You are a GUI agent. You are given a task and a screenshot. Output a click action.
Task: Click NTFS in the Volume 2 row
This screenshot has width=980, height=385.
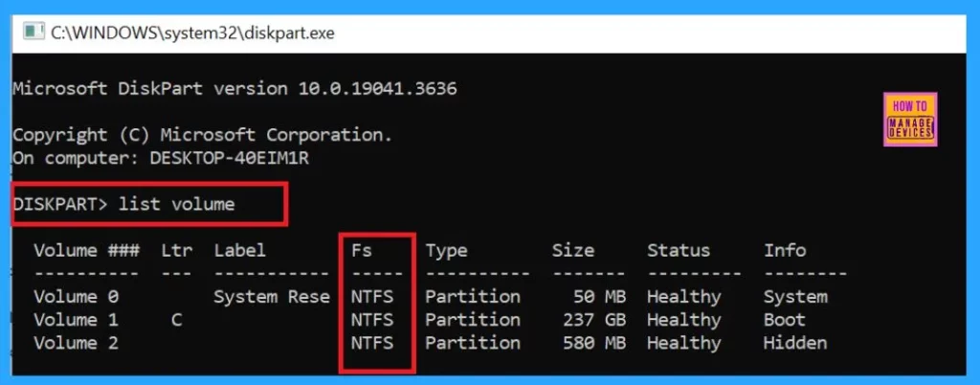point(372,343)
